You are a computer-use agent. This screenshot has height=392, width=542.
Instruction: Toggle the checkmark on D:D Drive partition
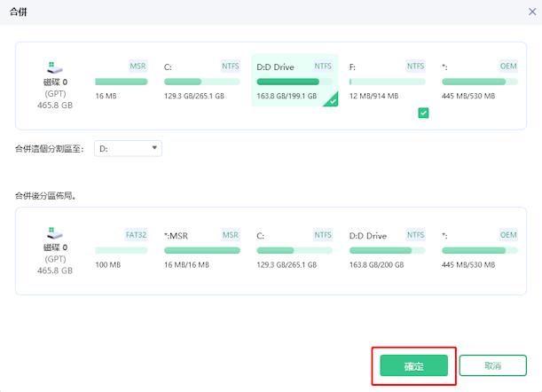[330, 100]
